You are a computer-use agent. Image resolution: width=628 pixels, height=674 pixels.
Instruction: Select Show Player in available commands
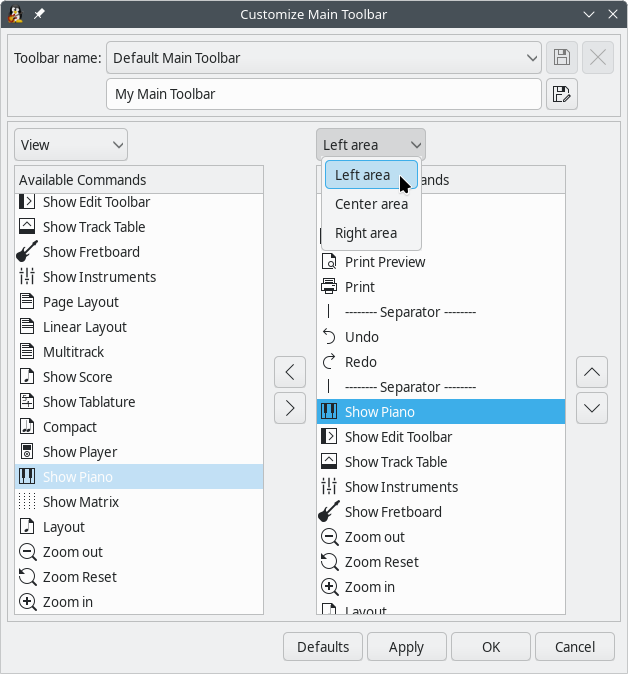pos(80,452)
